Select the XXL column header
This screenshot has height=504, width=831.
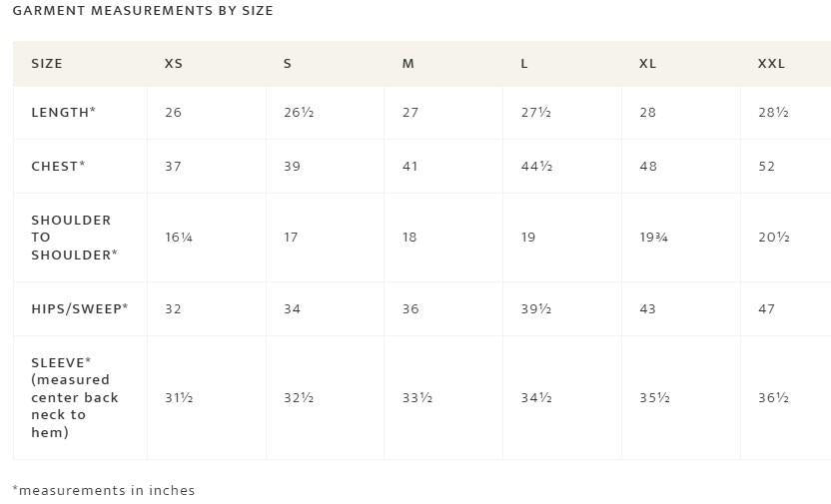[x=771, y=64]
